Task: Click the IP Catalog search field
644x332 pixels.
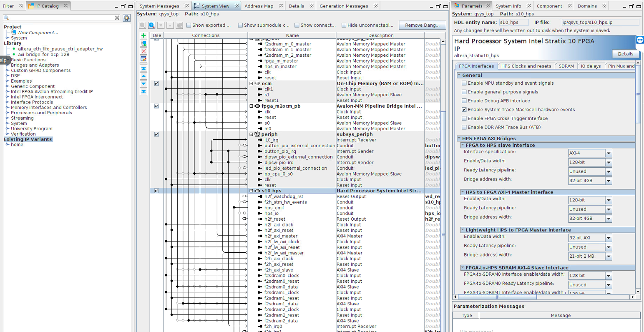Action: click(60, 18)
